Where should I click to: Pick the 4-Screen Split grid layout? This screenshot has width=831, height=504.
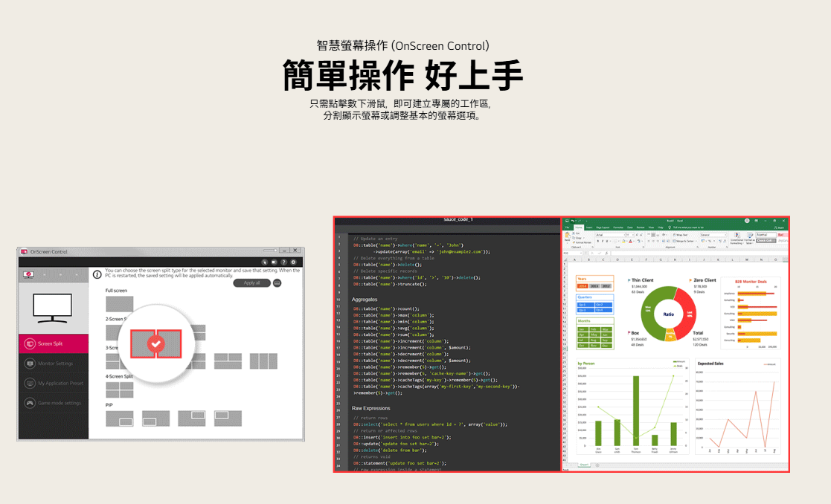coord(119,390)
